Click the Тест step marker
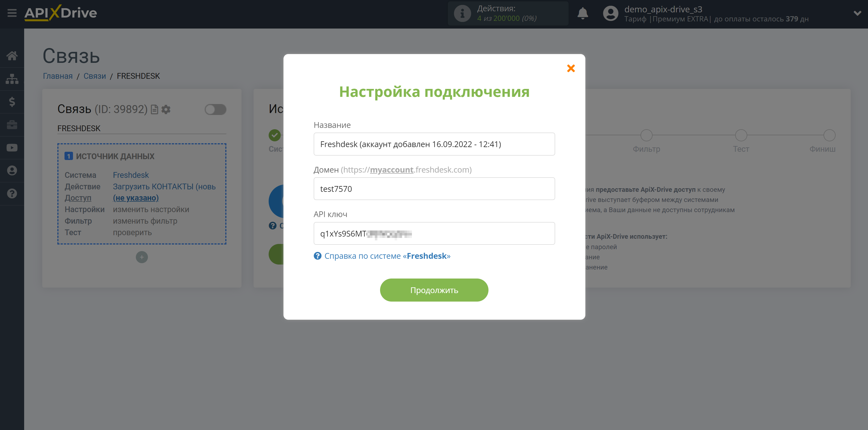Viewport: 868px width, 430px height. coord(741,136)
